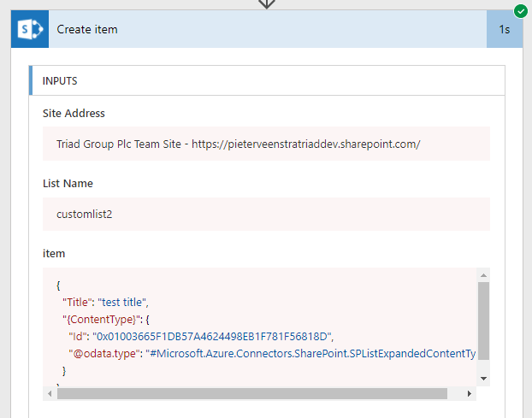532x418 pixels.
Task: Click the item box scroll down arrow
Action: coord(483,379)
